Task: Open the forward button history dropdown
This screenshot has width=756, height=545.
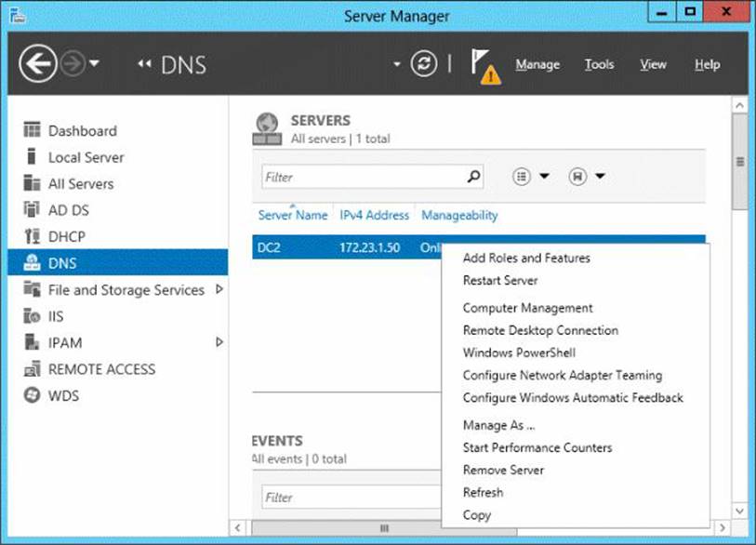Action: (x=94, y=65)
